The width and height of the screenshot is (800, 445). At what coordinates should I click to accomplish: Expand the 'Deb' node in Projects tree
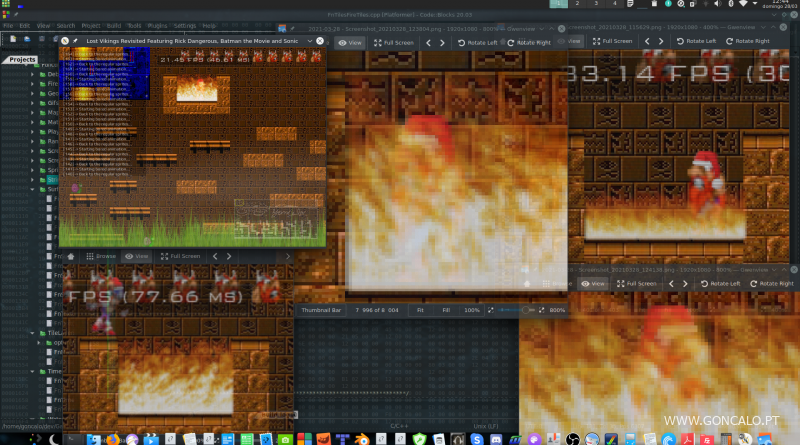coord(33,75)
